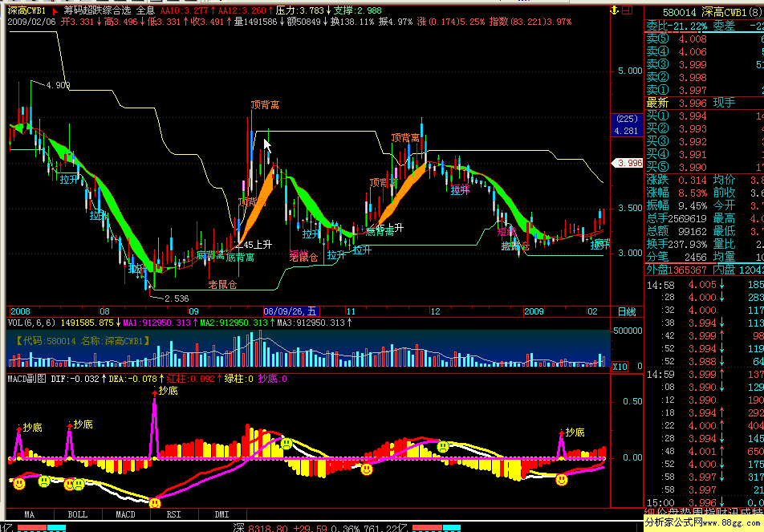
Task: Click the 15:00 3.996 tick row
Action: [x=705, y=502]
